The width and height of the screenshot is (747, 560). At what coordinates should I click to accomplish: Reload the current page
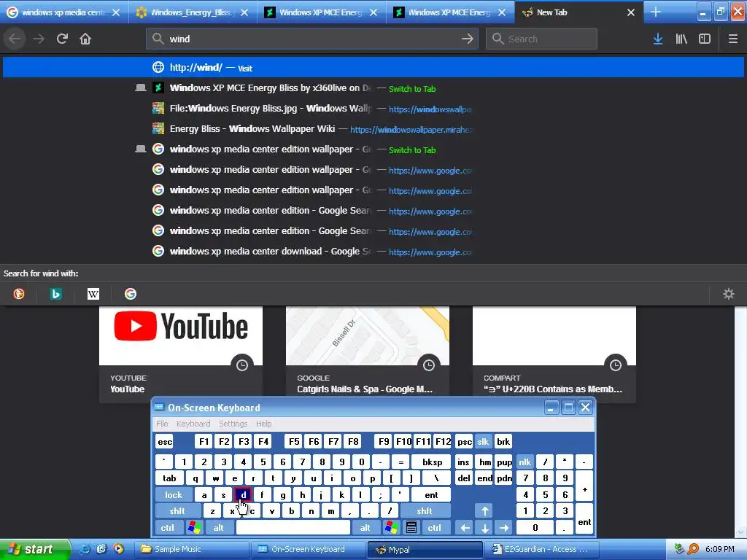tap(62, 39)
